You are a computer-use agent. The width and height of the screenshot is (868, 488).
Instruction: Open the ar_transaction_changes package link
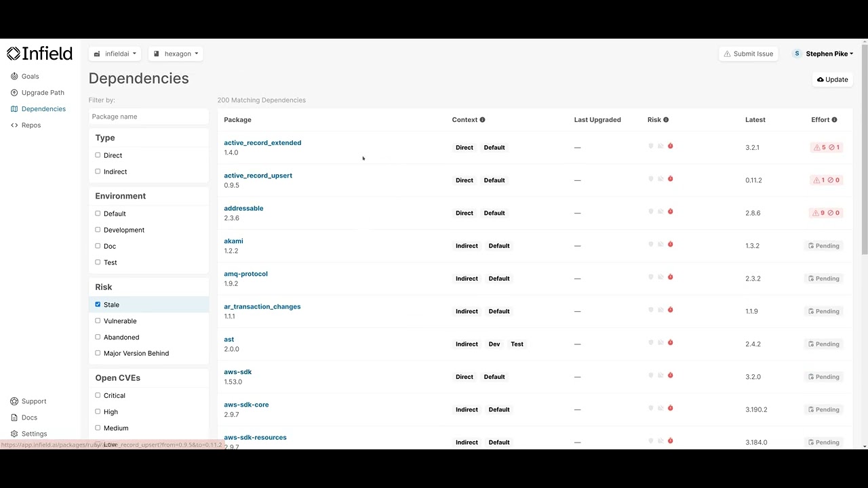click(262, 306)
